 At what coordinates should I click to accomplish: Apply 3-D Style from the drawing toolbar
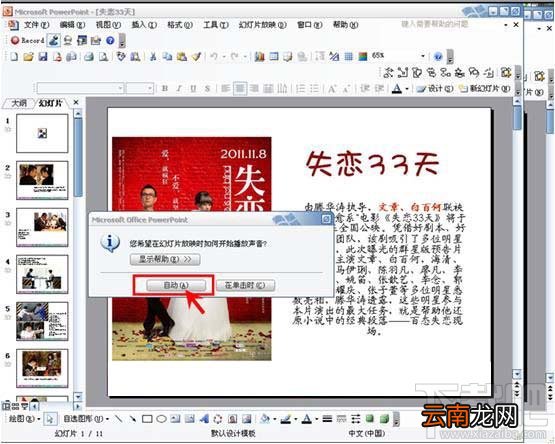(384, 419)
